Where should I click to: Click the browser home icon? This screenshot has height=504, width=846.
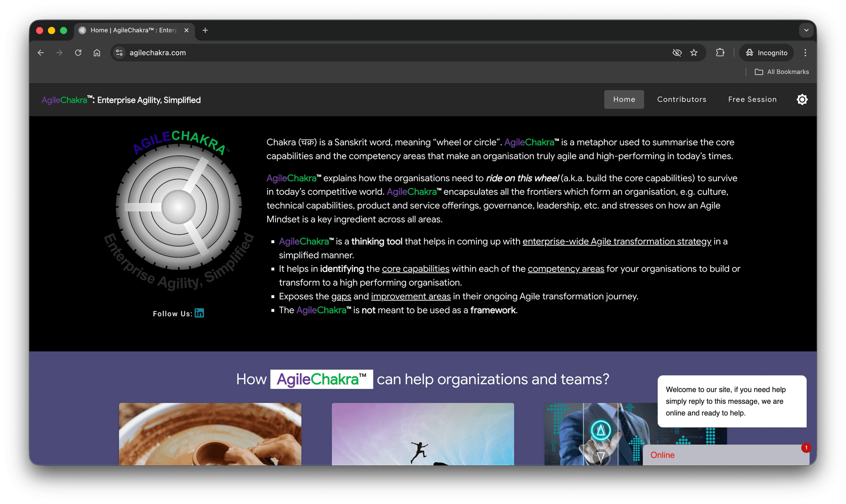(97, 52)
